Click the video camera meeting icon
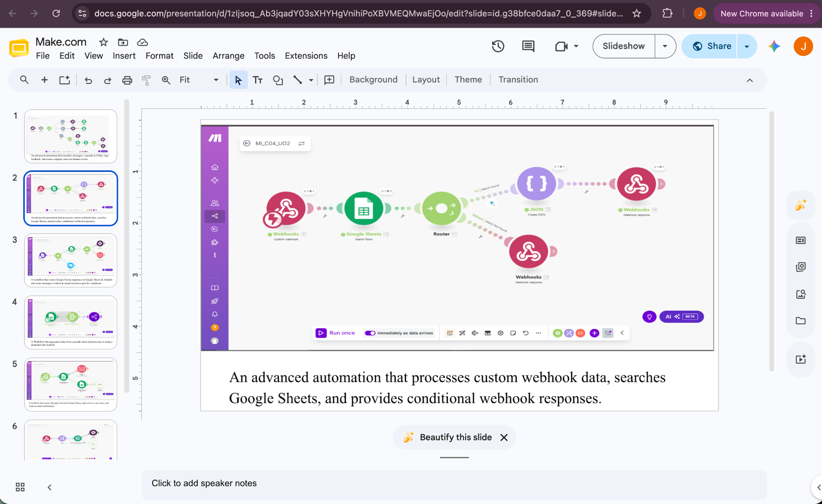822x504 pixels. [x=561, y=47]
